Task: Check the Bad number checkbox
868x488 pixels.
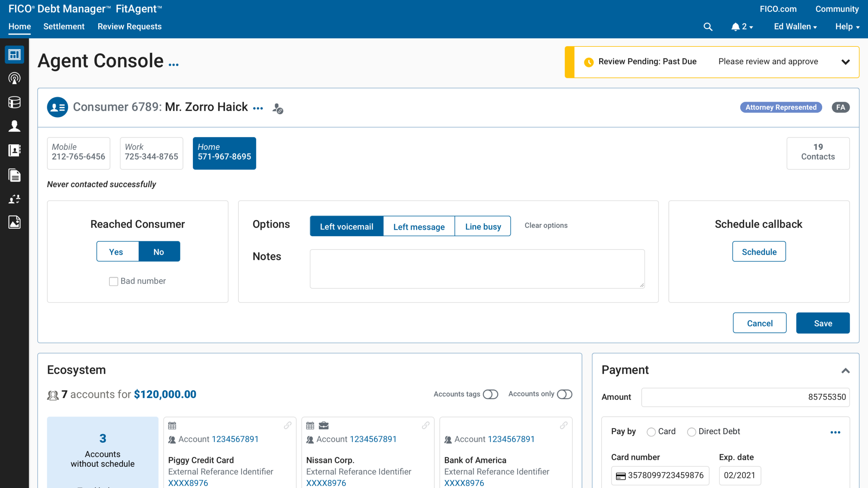Action: coord(113,281)
